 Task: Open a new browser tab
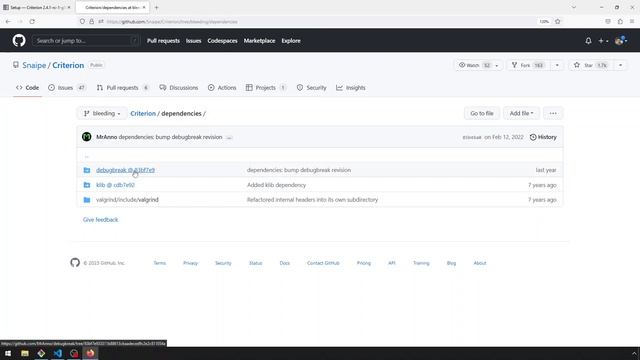(156, 7)
